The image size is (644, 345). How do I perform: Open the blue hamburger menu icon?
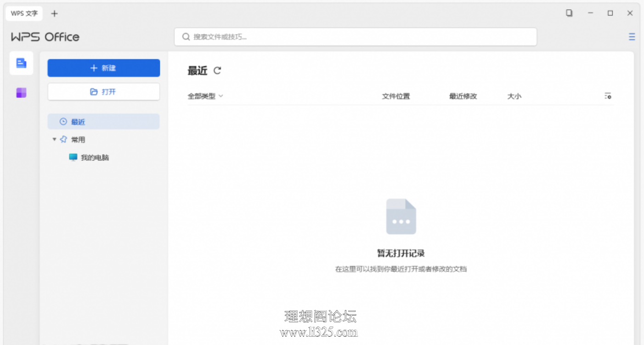click(632, 37)
